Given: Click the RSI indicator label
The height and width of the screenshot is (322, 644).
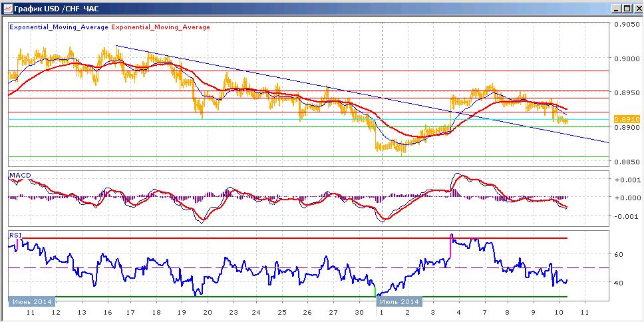Looking at the screenshot, I should [x=15, y=235].
